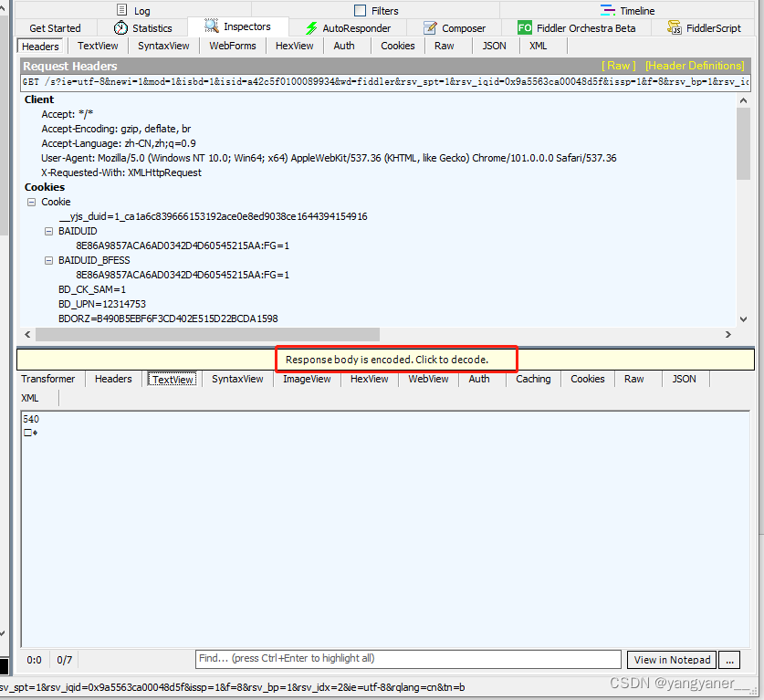
Task: Select the BD_UPN=12314753 cookie row
Action: 102,305
